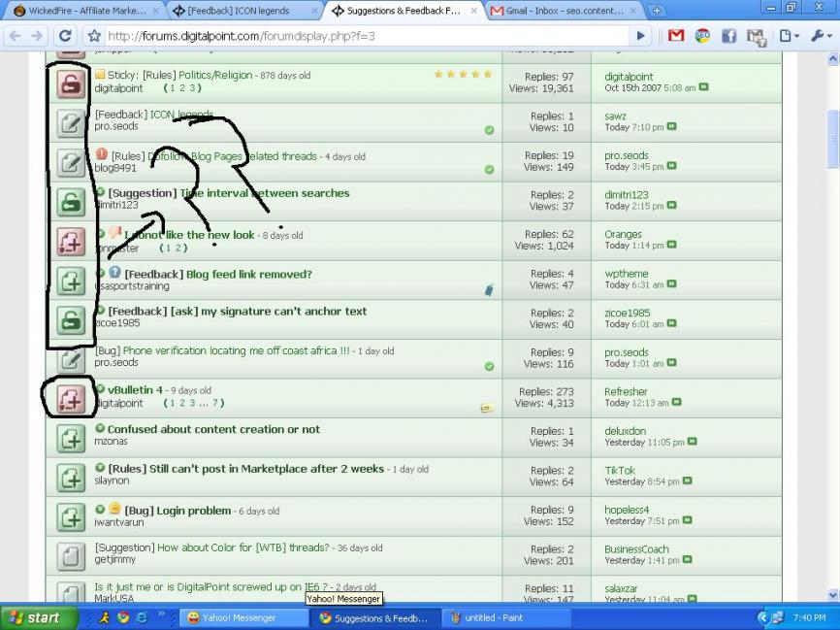Jump to last post by BusinessCoach
Image resolution: width=840 pixels, height=630 pixels.
click(688, 560)
